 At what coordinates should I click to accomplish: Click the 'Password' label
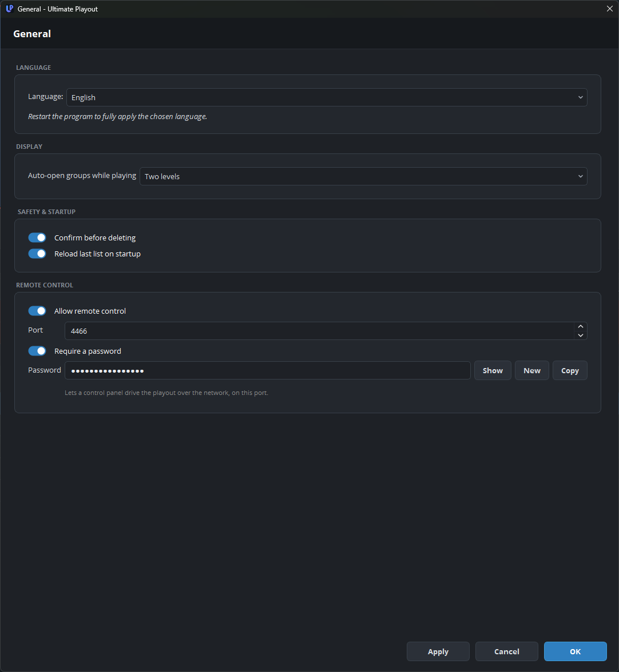[45, 370]
